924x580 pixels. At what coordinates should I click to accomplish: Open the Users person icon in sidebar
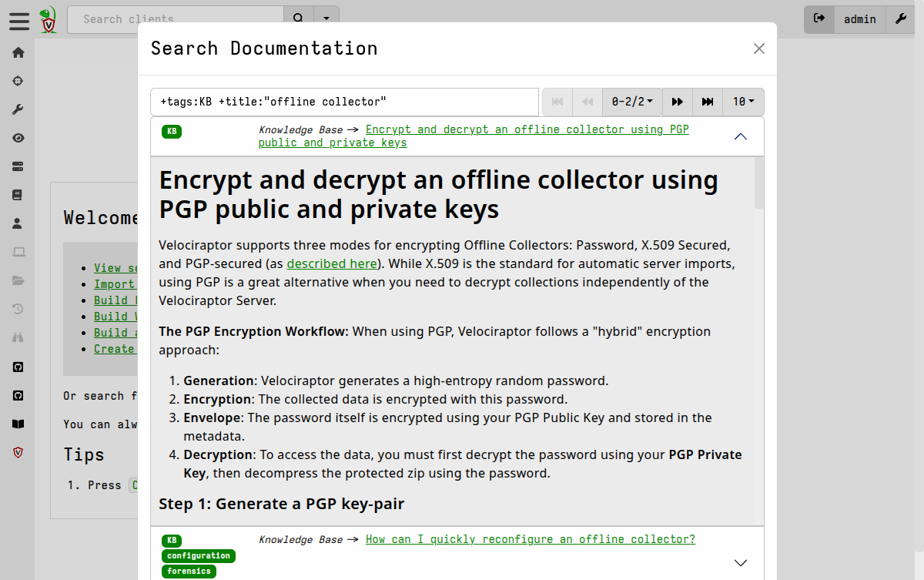click(18, 223)
